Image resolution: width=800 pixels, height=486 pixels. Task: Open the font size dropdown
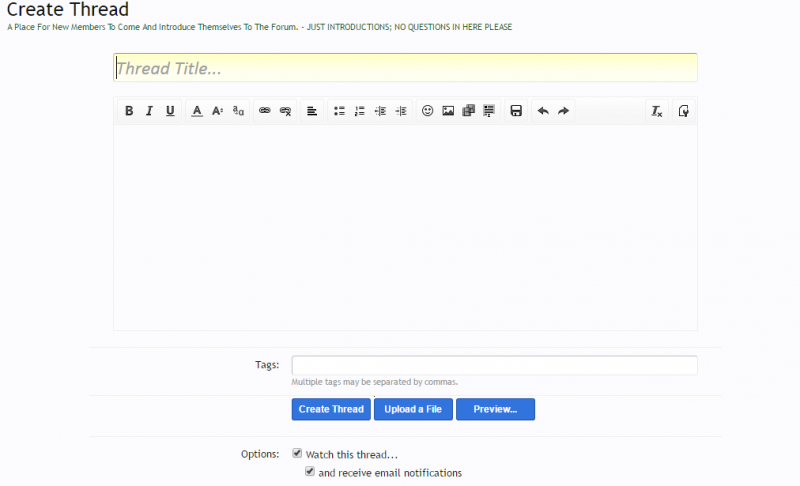[x=217, y=111]
